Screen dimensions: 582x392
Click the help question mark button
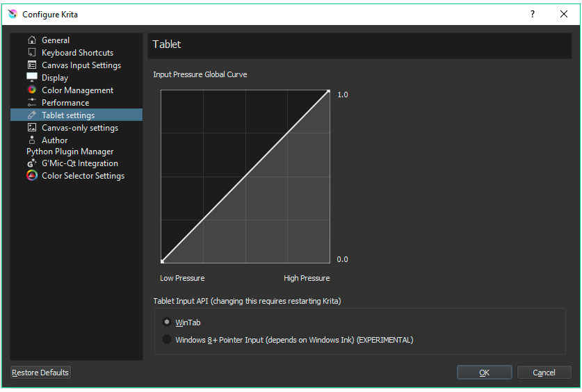(533, 14)
